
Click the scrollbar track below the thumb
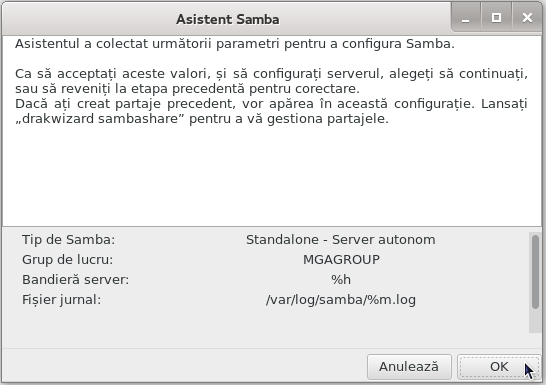click(535, 321)
